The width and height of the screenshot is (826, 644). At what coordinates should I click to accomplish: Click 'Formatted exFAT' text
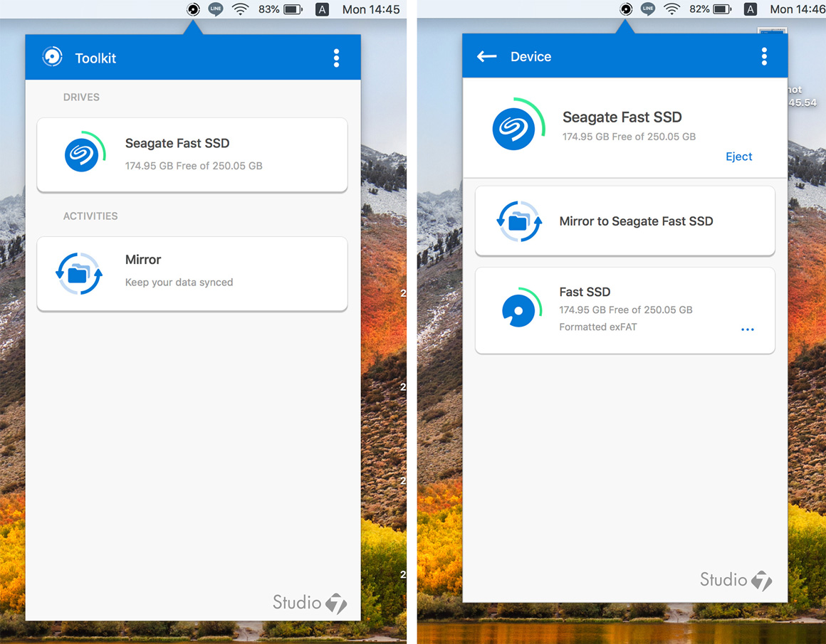point(598,327)
